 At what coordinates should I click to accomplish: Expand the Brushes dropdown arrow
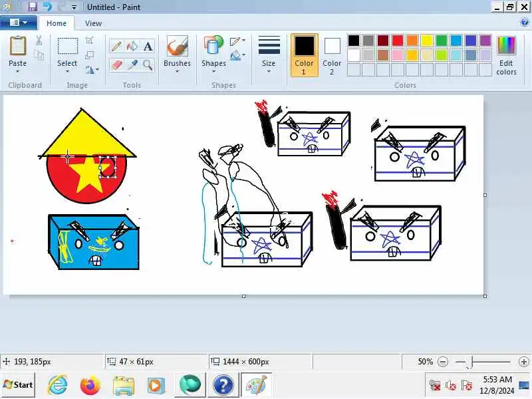tap(177, 72)
